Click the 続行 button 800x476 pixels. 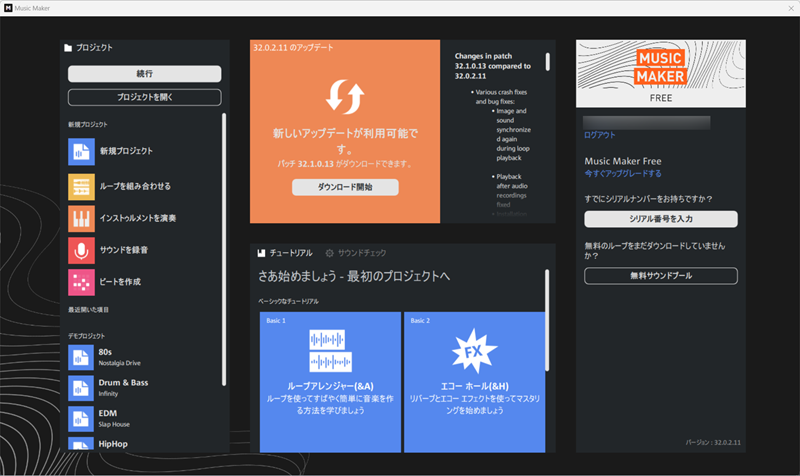(144, 73)
